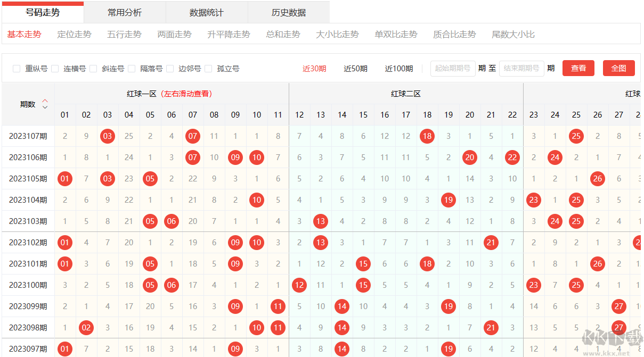Click red ball 22 in 2023106期 row
This screenshot has height=357, width=644.
pyautogui.click(x=512, y=157)
